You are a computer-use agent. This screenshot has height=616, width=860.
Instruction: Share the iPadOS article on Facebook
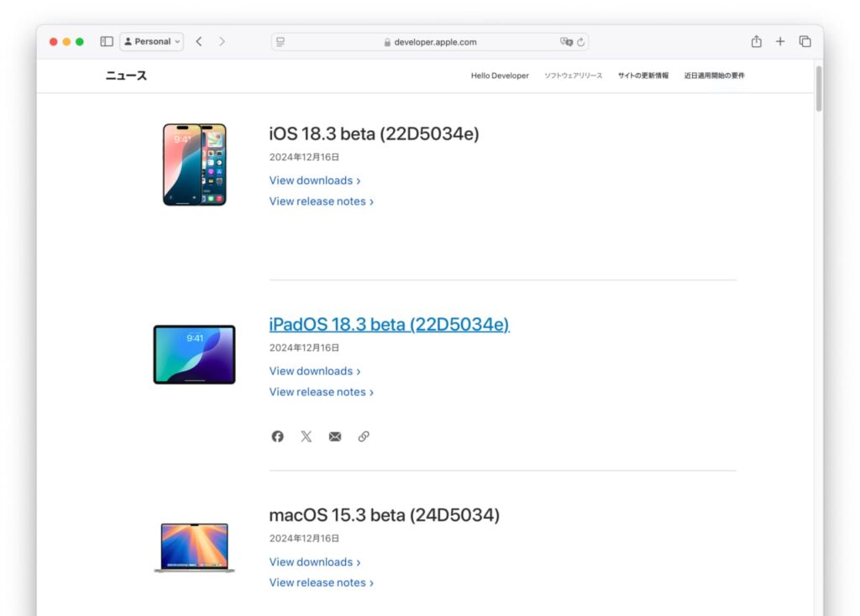coord(277,436)
